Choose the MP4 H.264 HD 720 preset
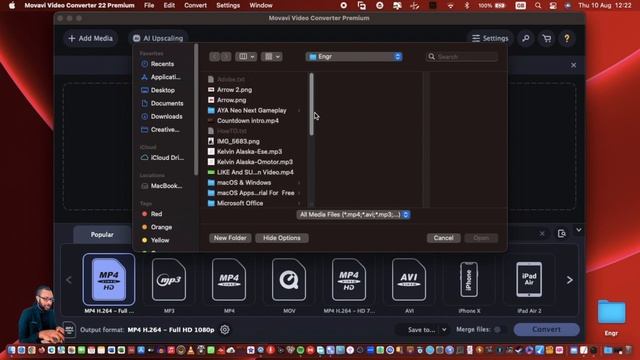This screenshot has height=360, width=640. [x=349, y=280]
